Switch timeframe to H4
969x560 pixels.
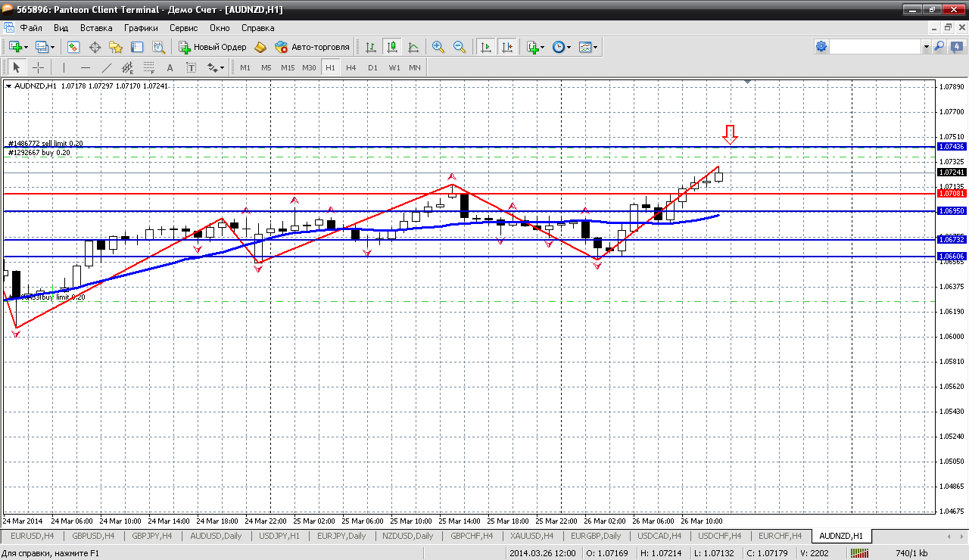351,67
